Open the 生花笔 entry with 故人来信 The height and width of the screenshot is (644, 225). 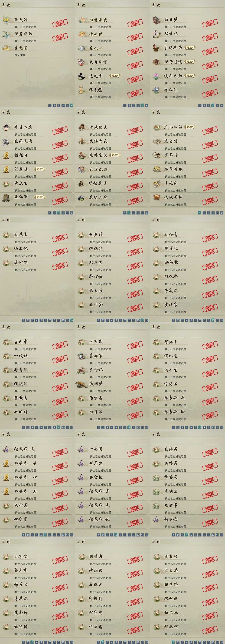(37, 50)
